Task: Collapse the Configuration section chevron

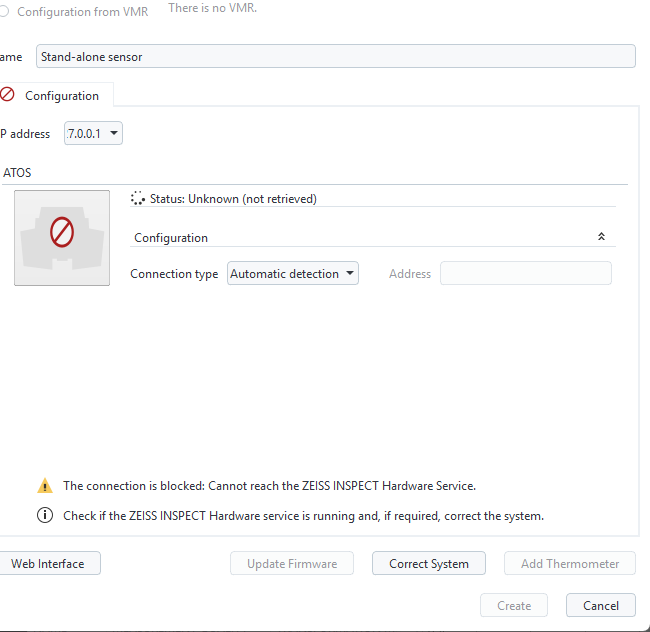Action: pyautogui.click(x=601, y=237)
